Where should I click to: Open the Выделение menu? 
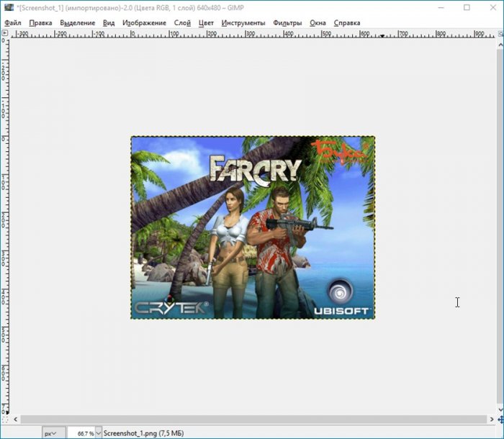click(x=77, y=23)
